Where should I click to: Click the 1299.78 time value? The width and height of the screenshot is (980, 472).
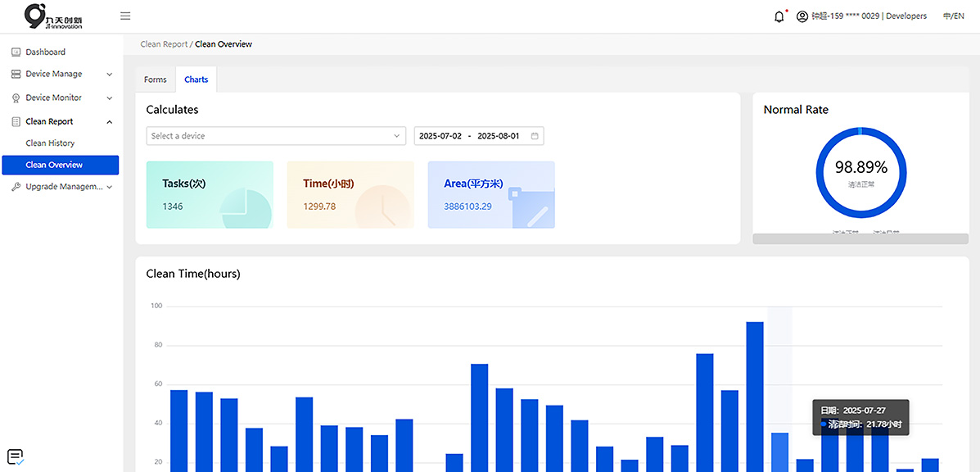(x=319, y=206)
